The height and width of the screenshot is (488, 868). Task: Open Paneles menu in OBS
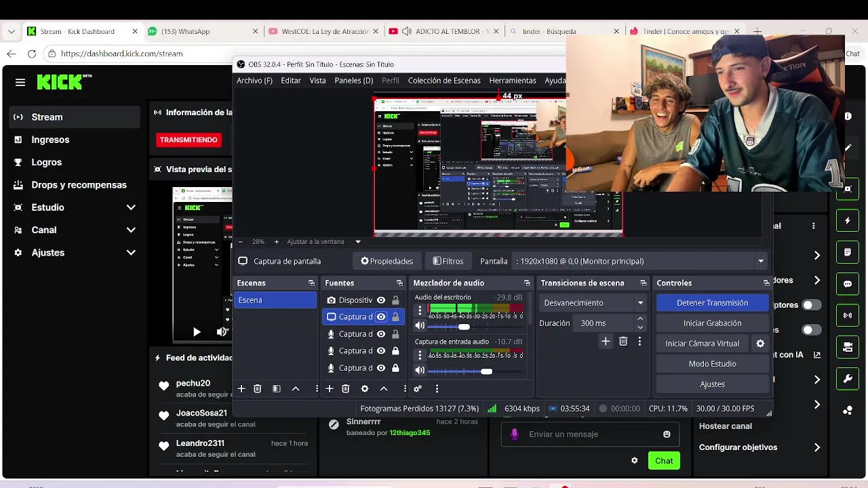coord(353,80)
